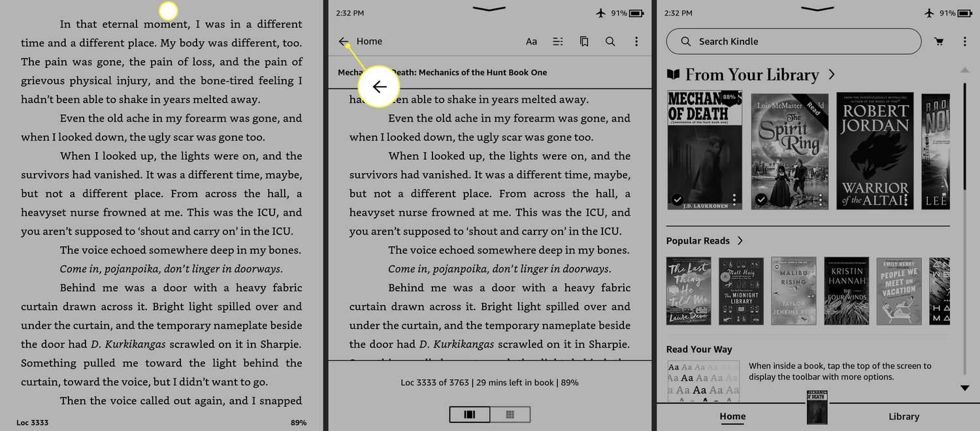The height and width of the screenshot is (431, 980).
Task: Open the People We Meet on Vacation cover
Action: coord(899,291)
